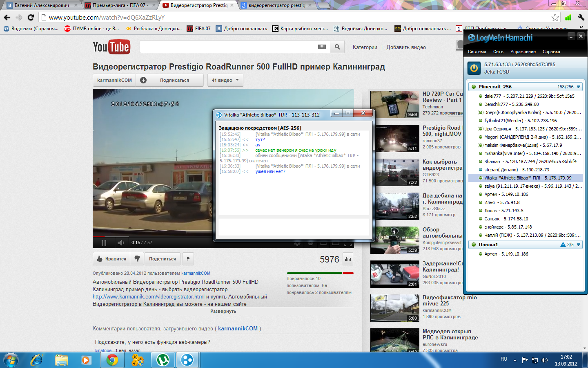Open Hamachi's Справка menu
This screenshot has width=588, height=368.
tap(551, 52)
